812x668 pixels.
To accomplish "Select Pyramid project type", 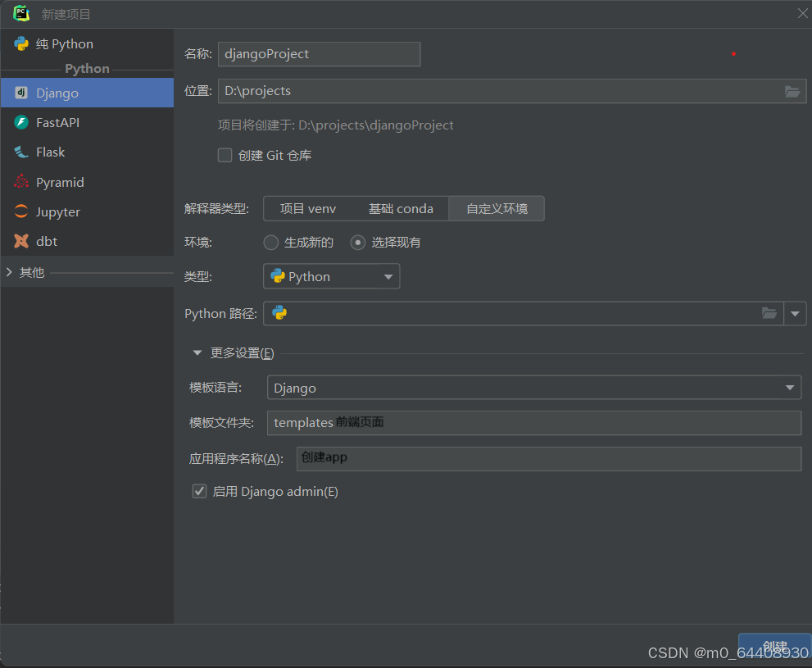I will click(87, 182).
